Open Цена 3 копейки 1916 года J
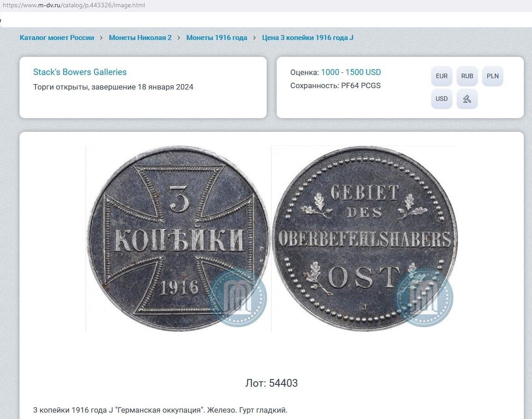 (x=308, y=38)
